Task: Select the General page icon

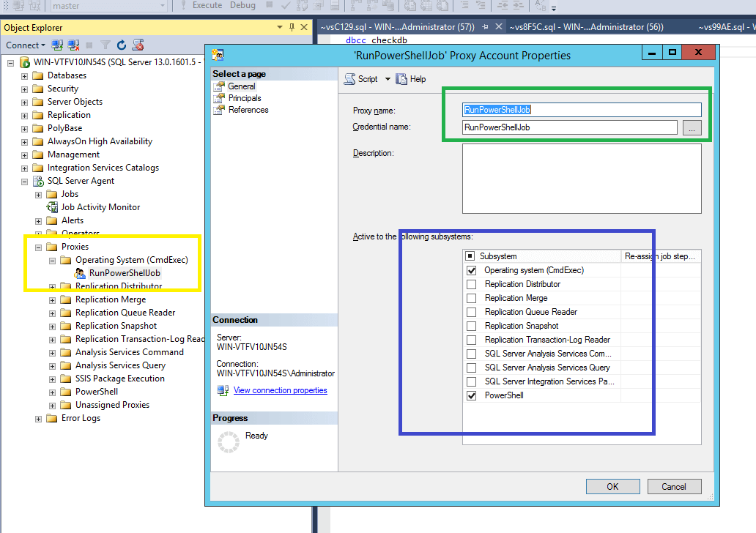Action: 219,86
